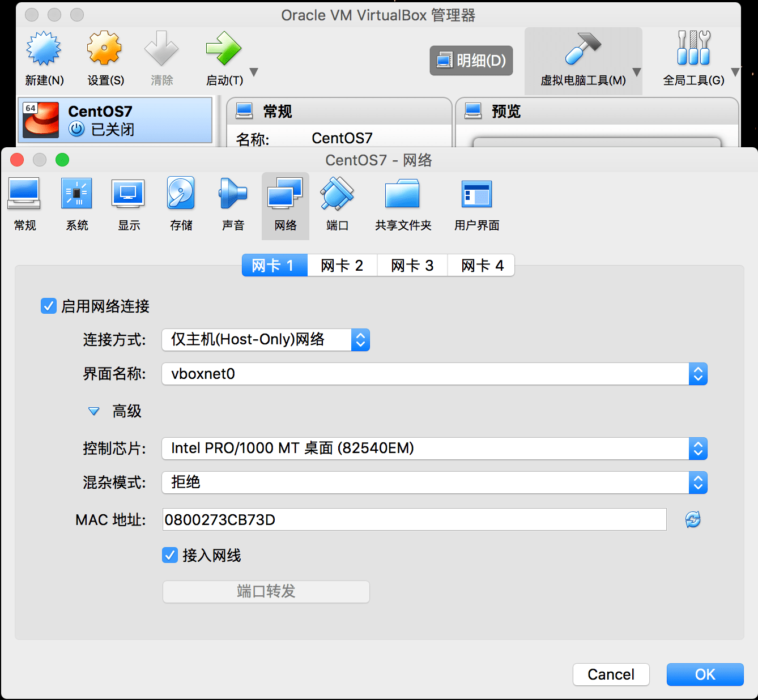The height and width of the screenshot is (700, 758).
Task: Open the 控制芯片 adapter type dropdown
Action: tap(435, 449)
